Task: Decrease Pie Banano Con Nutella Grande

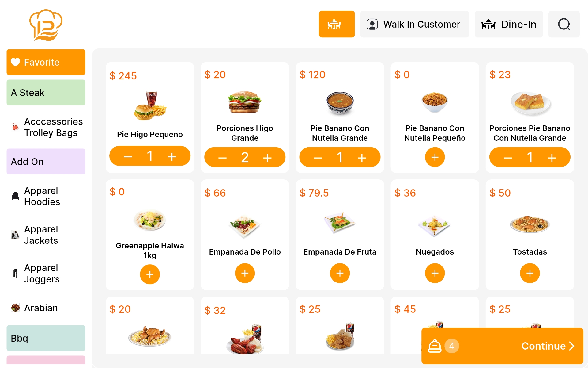Action: point(318,158)
